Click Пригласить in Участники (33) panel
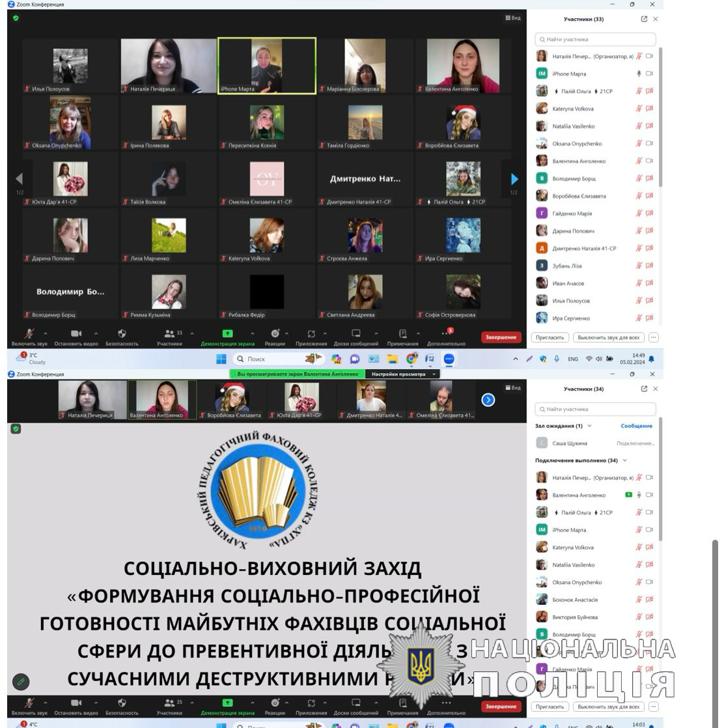724x728 pixels. [x=550, y=337]
